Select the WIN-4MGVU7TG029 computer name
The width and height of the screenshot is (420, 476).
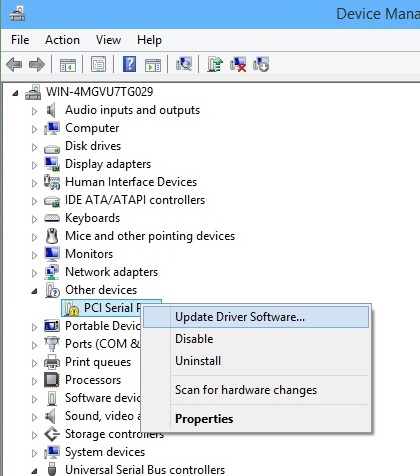pyautogui.click(x=99, y=92)
